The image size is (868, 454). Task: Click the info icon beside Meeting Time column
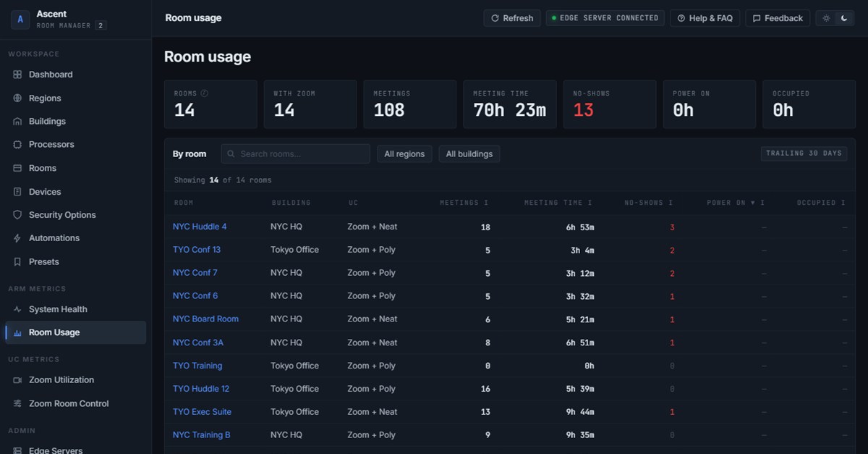590,203
